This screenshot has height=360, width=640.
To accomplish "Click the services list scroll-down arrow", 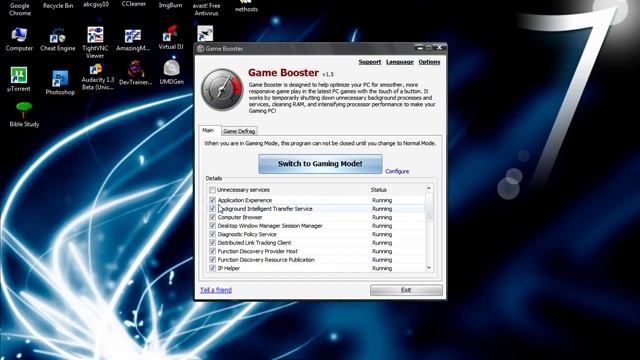I will (x=429, y=268).
